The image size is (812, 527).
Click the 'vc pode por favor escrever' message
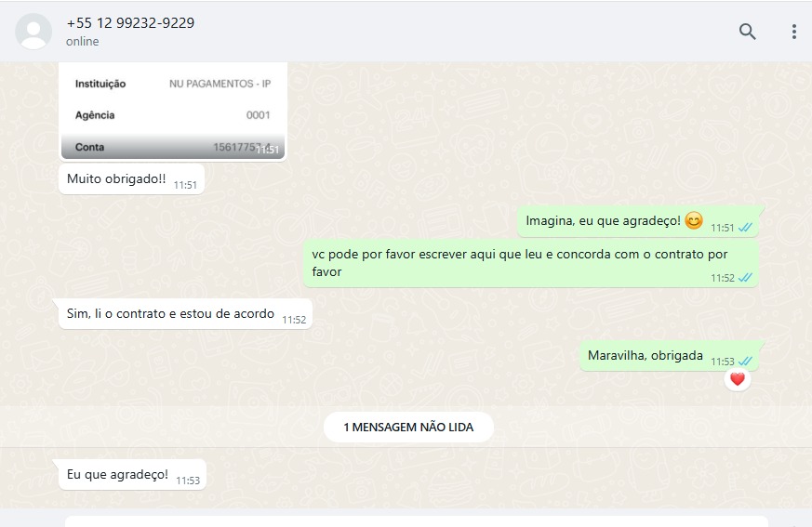531,263
